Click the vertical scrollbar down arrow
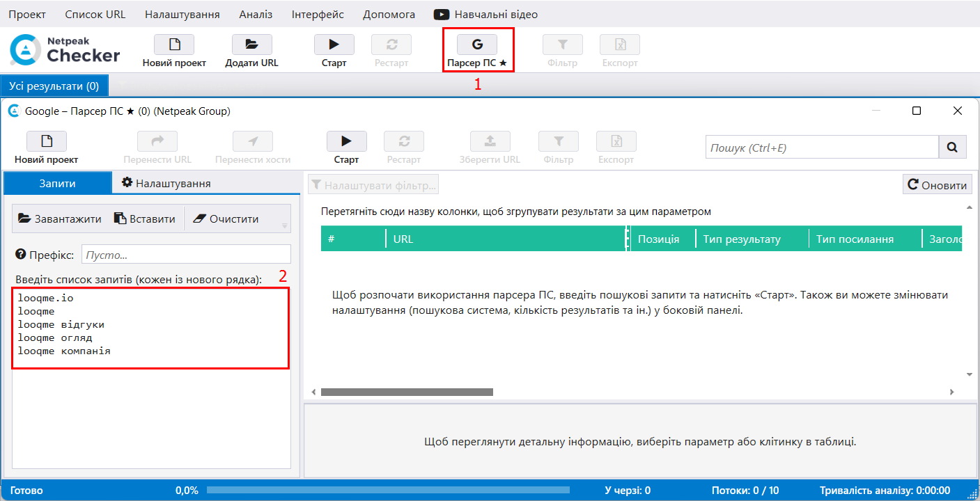This screenshot has width=980, height=501. point(969,374)
